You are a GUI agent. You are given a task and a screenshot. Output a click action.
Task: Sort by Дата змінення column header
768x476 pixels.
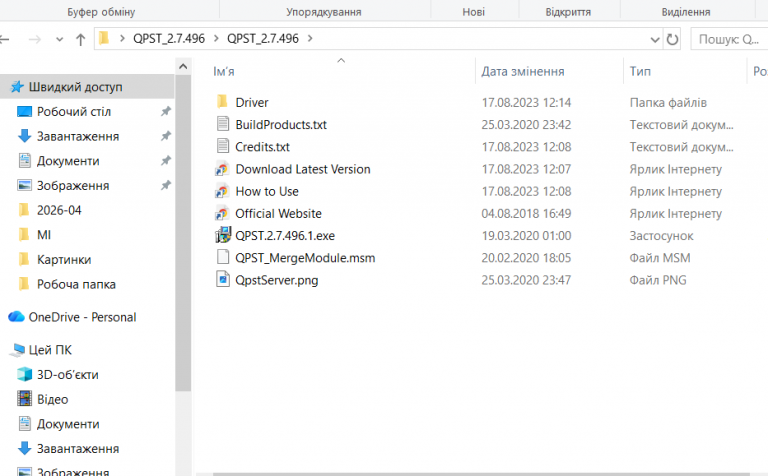pyautogui.click(x=523, y=71)
